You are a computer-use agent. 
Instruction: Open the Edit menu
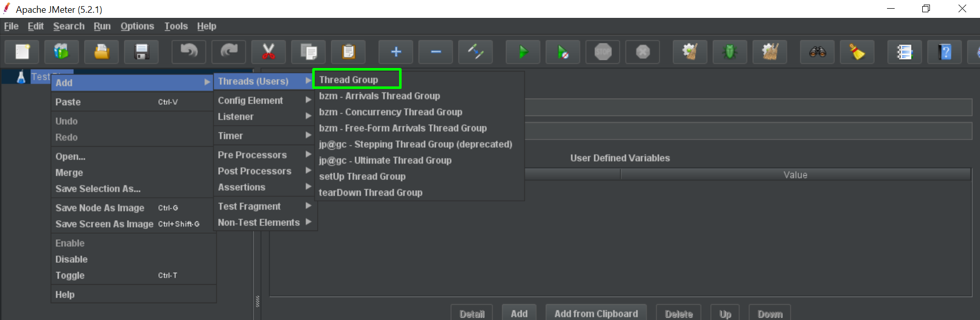(x=36, y=26)
